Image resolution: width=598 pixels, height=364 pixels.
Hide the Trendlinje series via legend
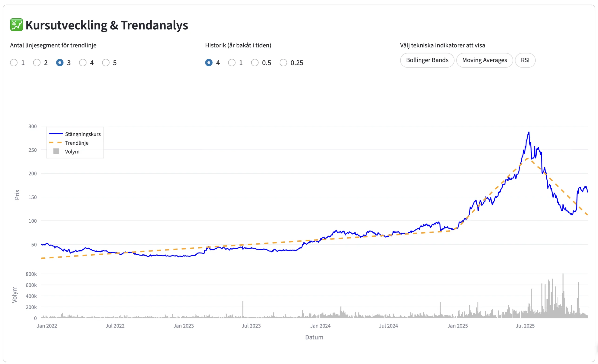pyautogui.click(x=77, y=143)
